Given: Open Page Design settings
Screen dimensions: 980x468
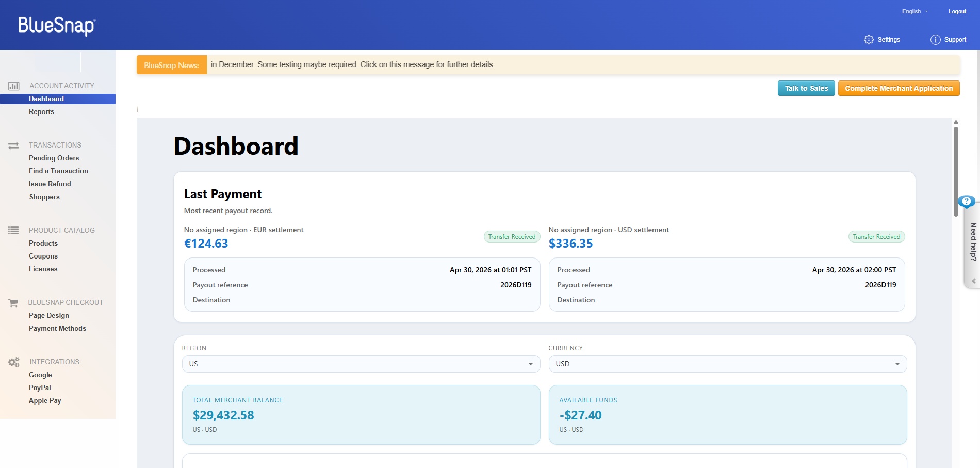Looking at the screenshot, I should [x=49, y=316].
